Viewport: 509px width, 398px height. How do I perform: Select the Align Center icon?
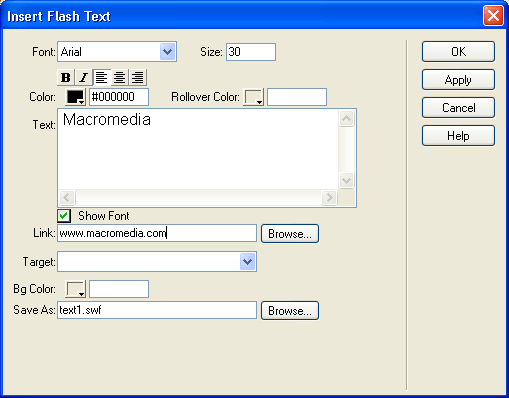tap(119, 77)
